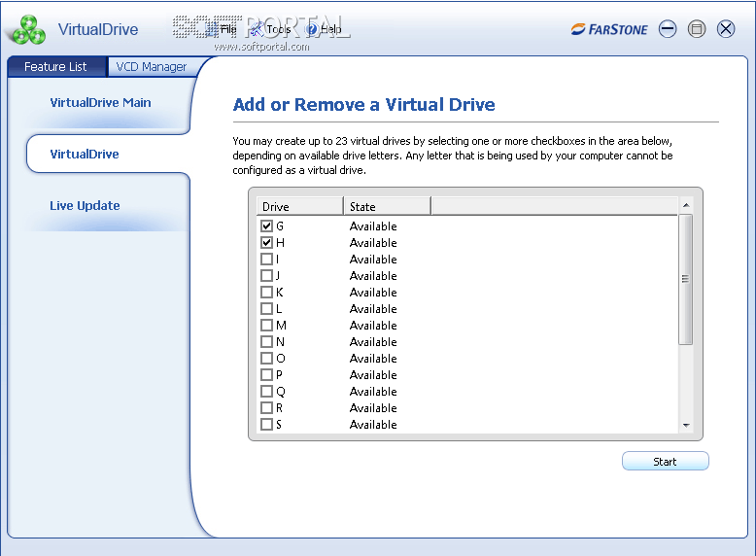Viewport: 756px width, 556px height.
Task: Minimize the VirtualDrive window
Action: click(x=668, y=29)
